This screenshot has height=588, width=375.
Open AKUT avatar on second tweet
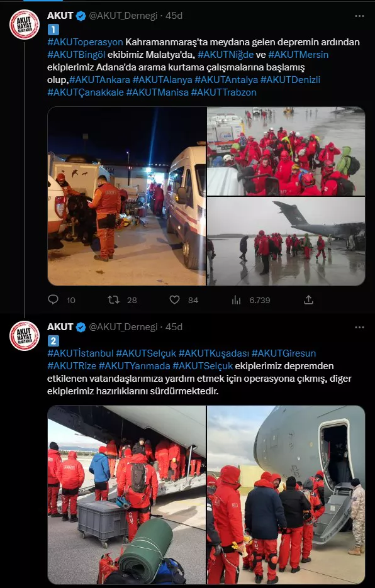click(x=25, y=336)
